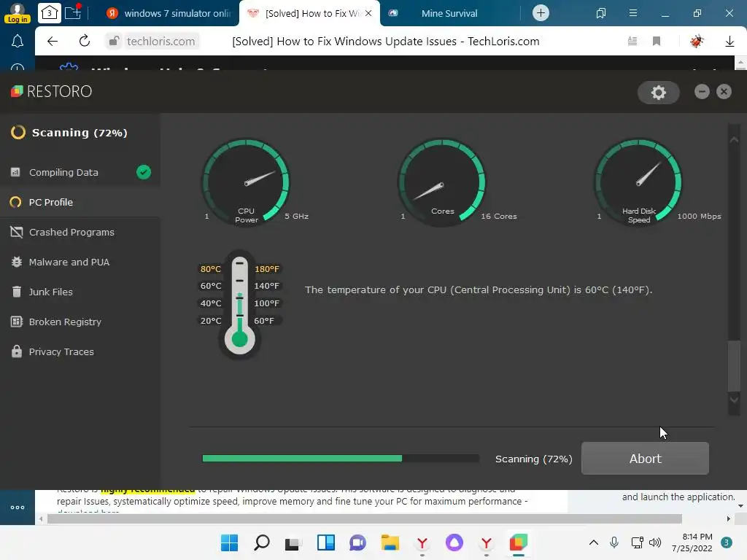Select Compiling Data in sidebar

pos(80,172)
